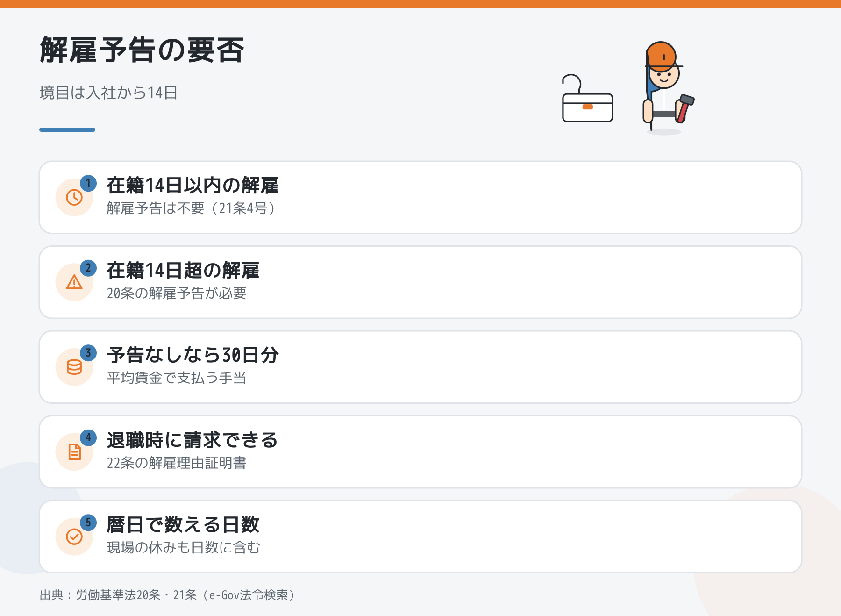Select the subtitle 境目は入社から14日
The width and height of the screenshot is (841, 616).
(108, 93)
